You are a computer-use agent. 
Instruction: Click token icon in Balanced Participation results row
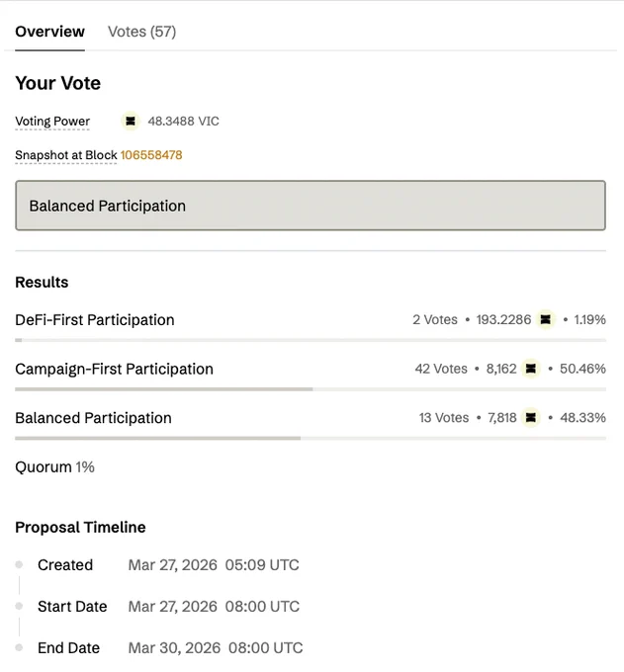[530, 418]
